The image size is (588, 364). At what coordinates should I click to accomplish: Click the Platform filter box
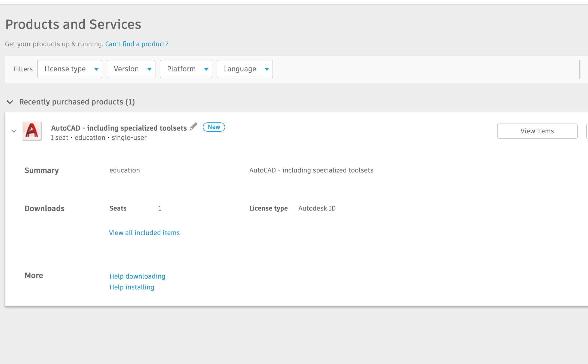[186, 69]
